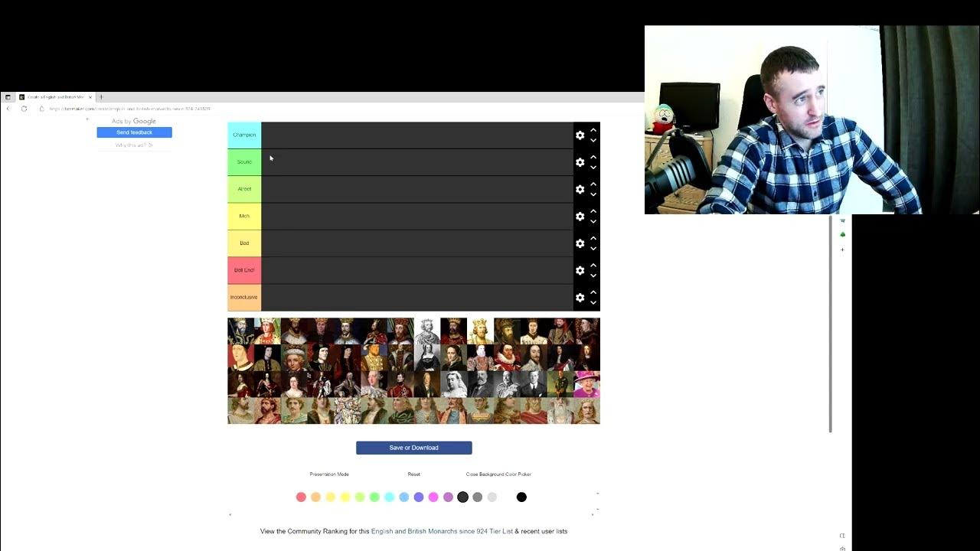Image resolution: width=980 pixels, height=551 pixels.
Task: Pick the purple background color swatch
Action: (448, 497)
